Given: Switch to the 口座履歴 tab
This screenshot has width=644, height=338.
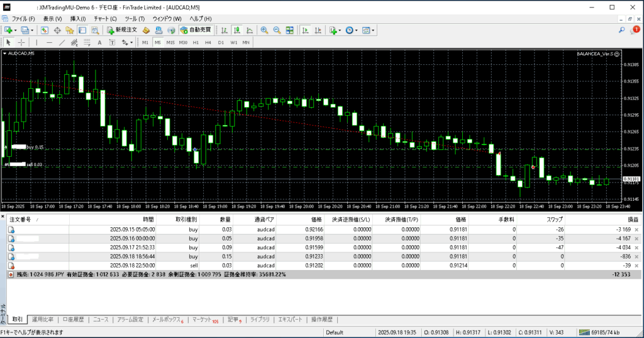Looking at the screenshot, I should point(74,320).
